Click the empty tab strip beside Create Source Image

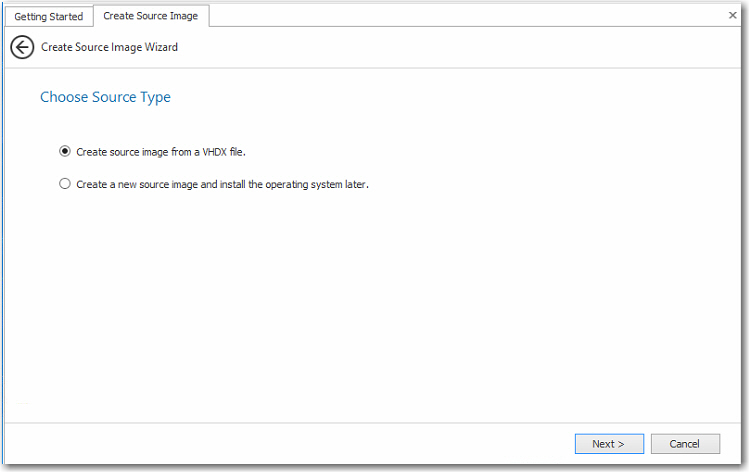point(450,16)
